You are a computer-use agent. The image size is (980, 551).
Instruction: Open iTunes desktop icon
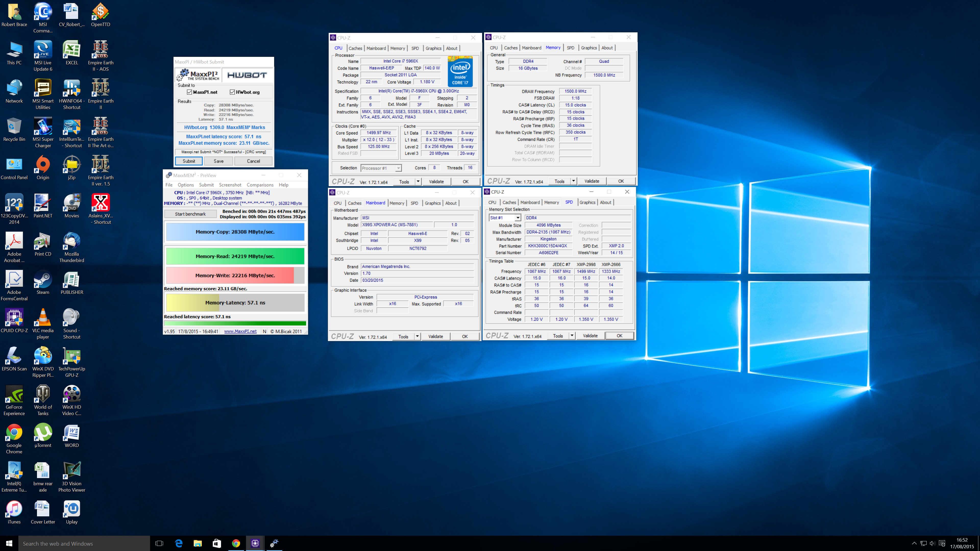(x=14, y=512)
